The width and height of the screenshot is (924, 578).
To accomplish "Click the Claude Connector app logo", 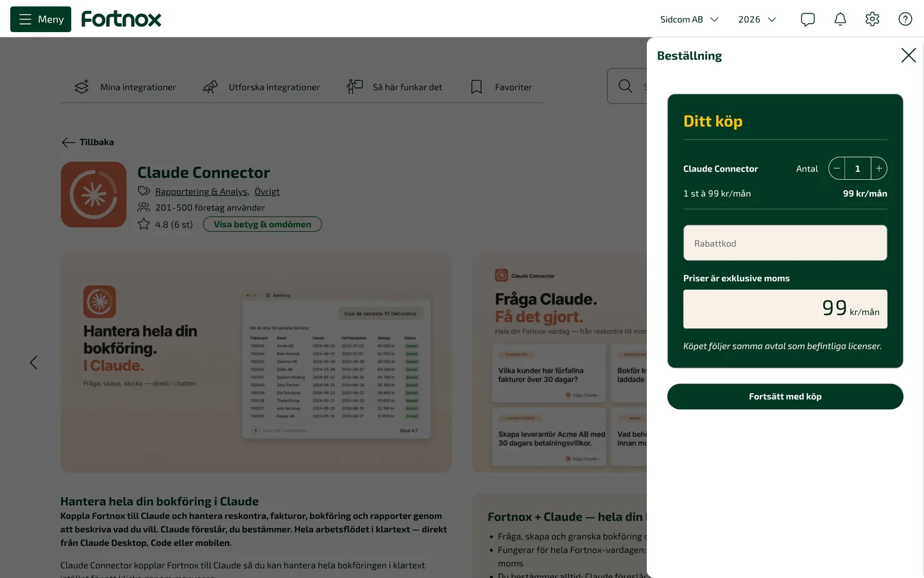I will pos(94,195).
